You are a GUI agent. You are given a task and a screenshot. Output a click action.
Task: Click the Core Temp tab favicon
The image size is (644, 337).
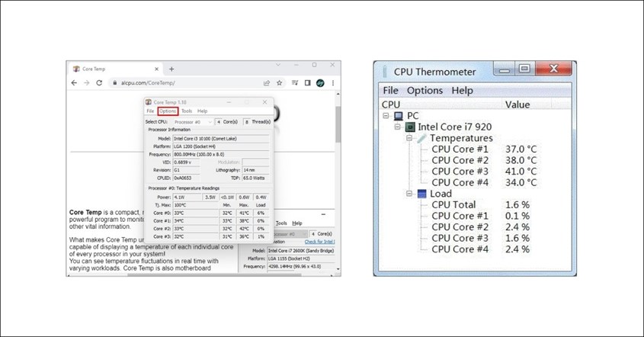coord(76,69)
